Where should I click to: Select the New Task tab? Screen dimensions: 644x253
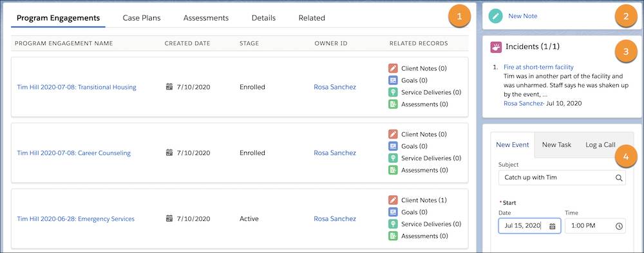click(556, 145)
